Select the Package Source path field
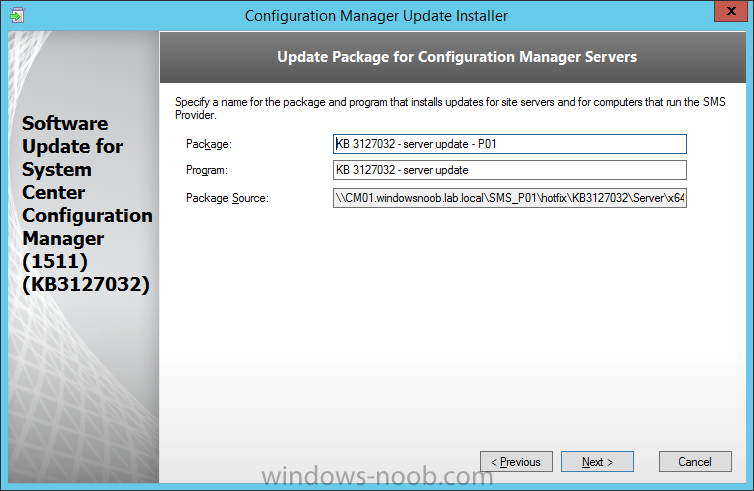 510,198
